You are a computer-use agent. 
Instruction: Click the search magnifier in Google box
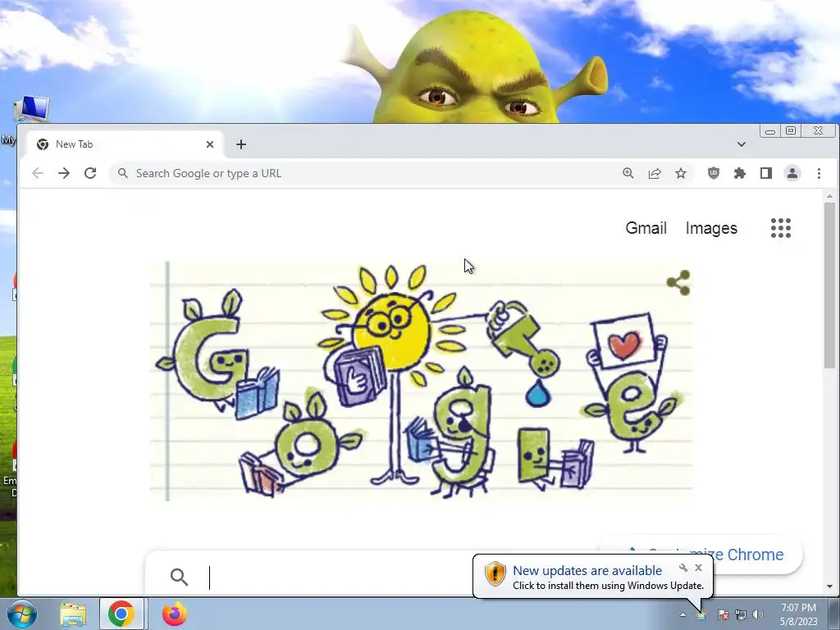click(179, 577)
